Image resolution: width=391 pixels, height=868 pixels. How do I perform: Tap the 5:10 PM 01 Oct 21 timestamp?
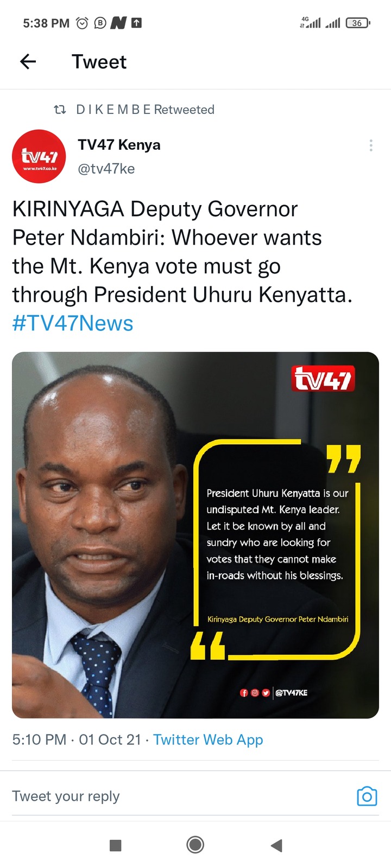[x=77, y=739]
